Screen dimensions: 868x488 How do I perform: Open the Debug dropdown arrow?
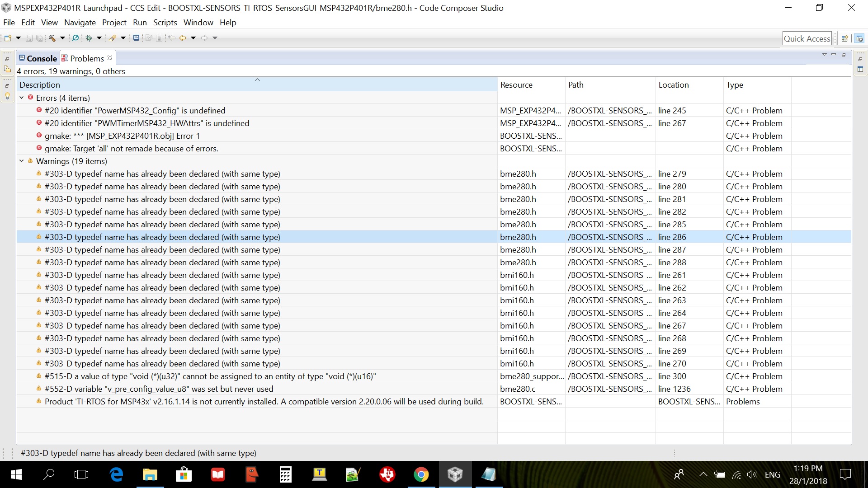click(x=99, y=38)
